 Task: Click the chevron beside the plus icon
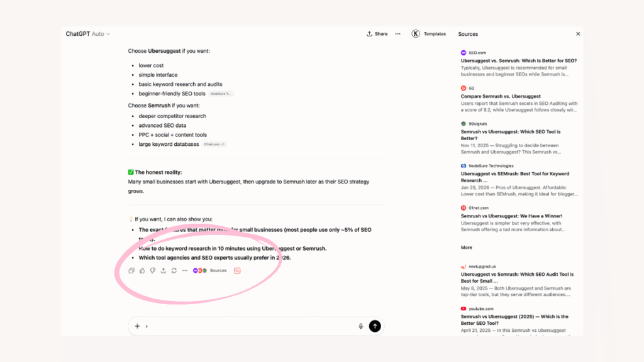tap(147, 326)
